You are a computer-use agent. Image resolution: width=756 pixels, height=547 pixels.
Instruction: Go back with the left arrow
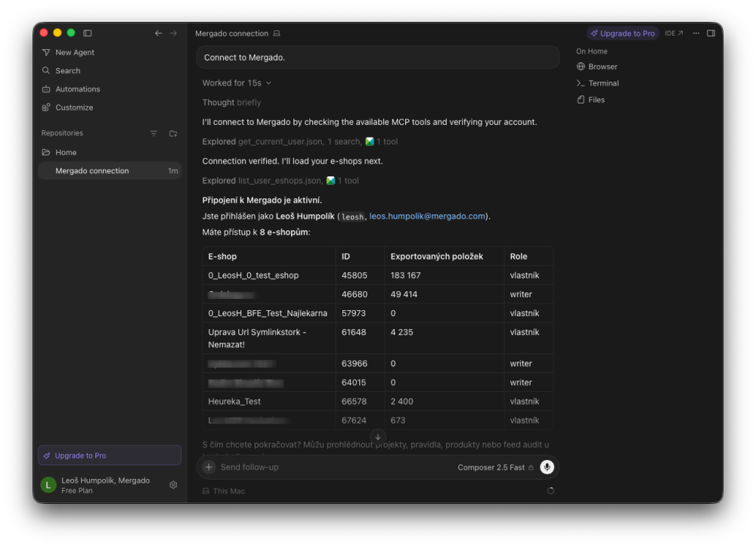pos(158,33)
